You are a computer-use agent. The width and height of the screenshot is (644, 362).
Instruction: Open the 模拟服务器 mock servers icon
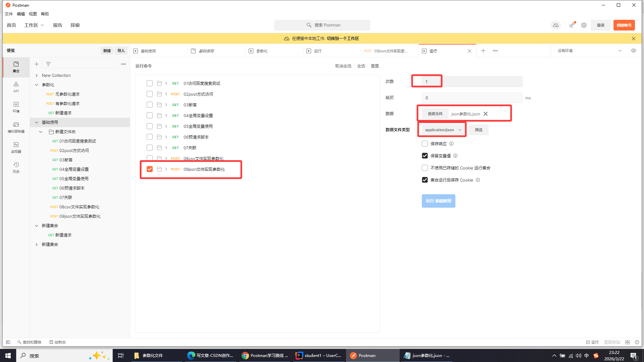[16, 127]
